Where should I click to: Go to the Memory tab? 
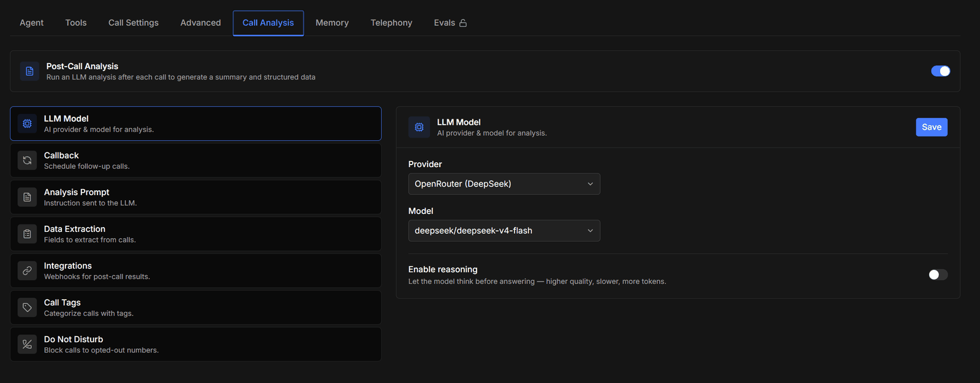pyautogui.click(x=332, y=23)
